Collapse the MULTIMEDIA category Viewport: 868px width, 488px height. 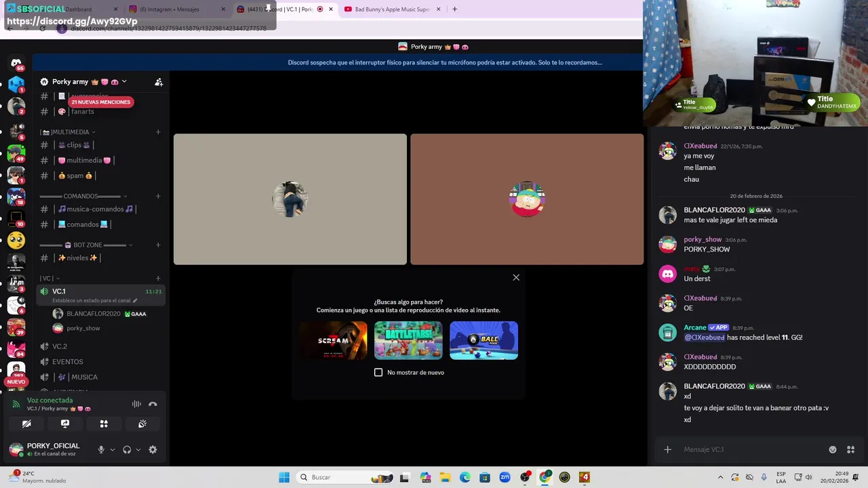click(67, 132)
